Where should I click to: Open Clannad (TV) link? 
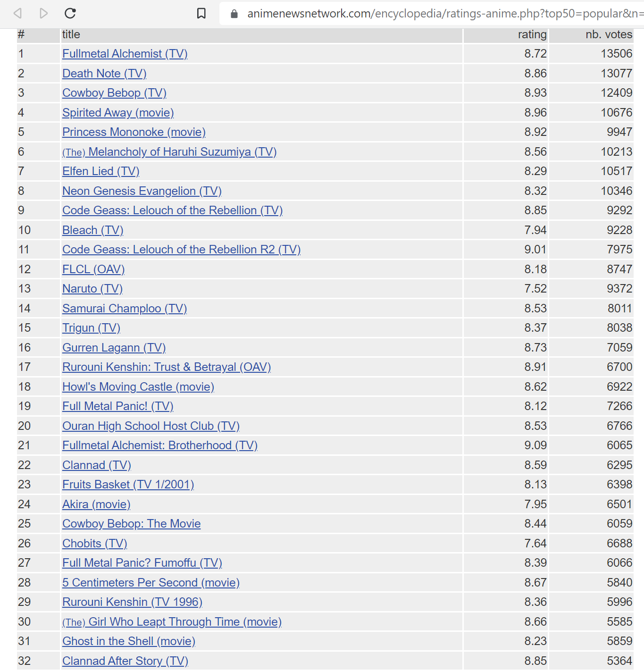pyautogui.click(x=97, y=465)
